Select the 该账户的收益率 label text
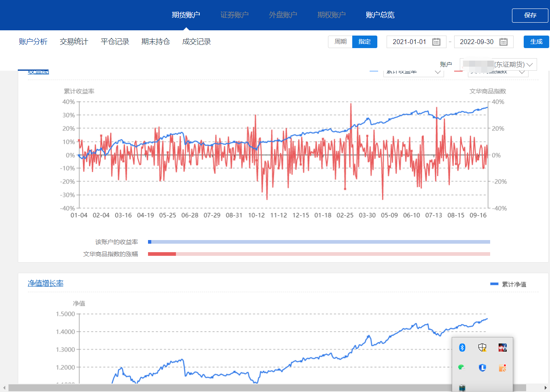Viewport: 550px width, 392px height. (x=116, y=242)
